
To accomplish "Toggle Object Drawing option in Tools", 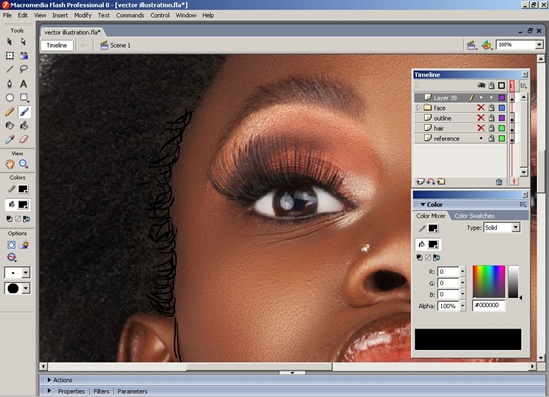I will (x=11, y=245).
